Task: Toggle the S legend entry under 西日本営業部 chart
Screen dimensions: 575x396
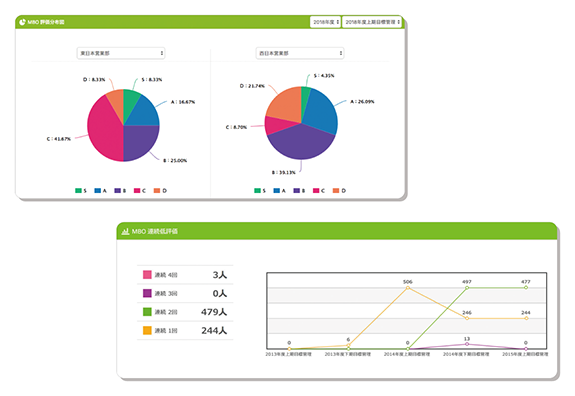Action: pyautogui.click(x=260, y=191)
